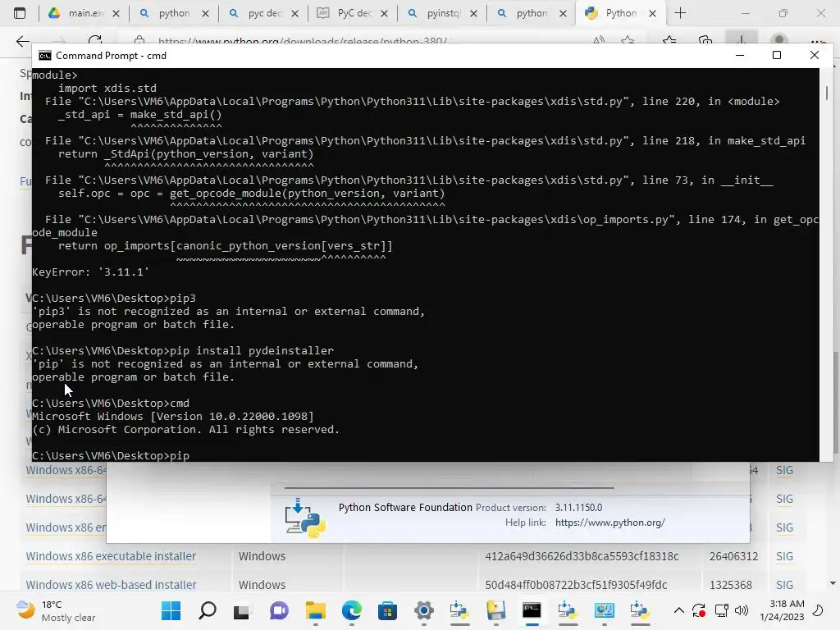The height and width of the screenshot is (630, 840).
Task: Select the Command Prompt taskbar icon
Action: pos(532,610)
